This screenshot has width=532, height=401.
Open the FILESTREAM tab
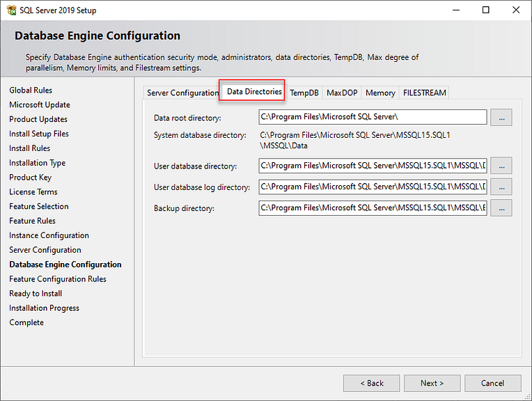425,93
